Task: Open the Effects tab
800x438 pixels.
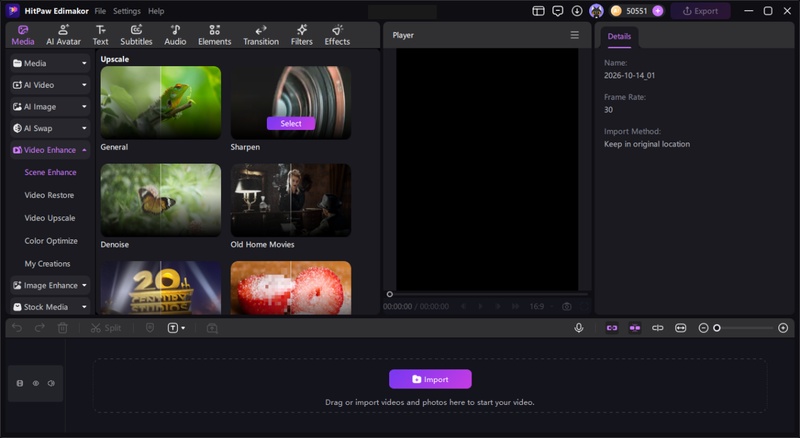Action: pos(337,35)
